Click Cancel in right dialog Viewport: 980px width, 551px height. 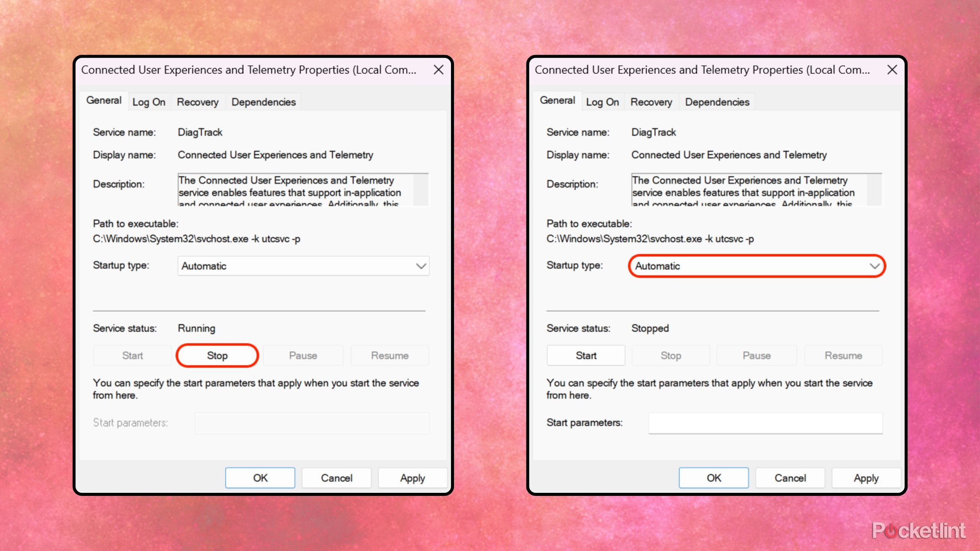[790, 478]
